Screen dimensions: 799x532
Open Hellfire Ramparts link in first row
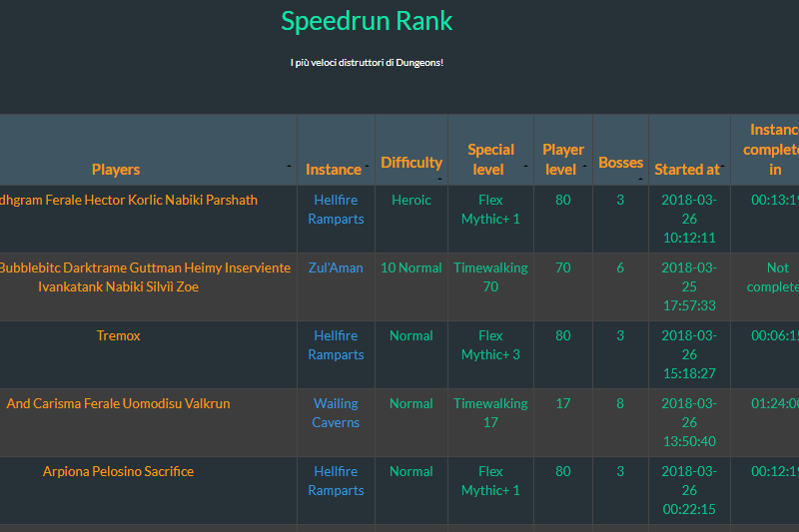(336, 210)
